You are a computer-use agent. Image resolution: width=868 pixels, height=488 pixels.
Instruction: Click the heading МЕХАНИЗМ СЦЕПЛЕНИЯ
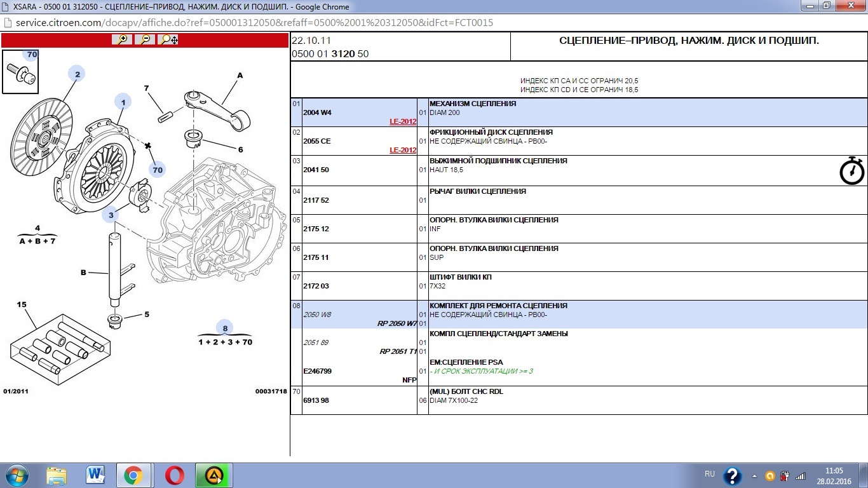point(473,104)
